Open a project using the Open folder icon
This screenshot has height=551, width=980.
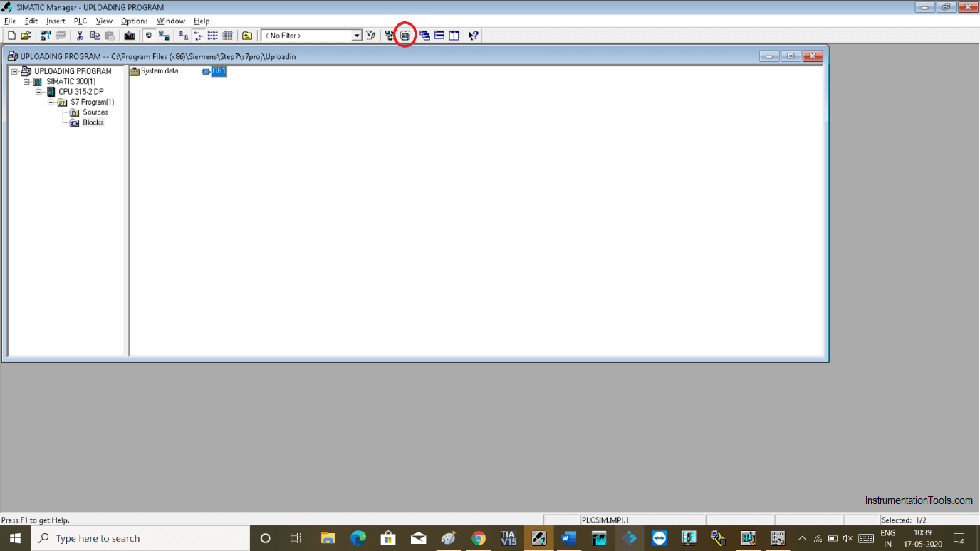(26, 36)
